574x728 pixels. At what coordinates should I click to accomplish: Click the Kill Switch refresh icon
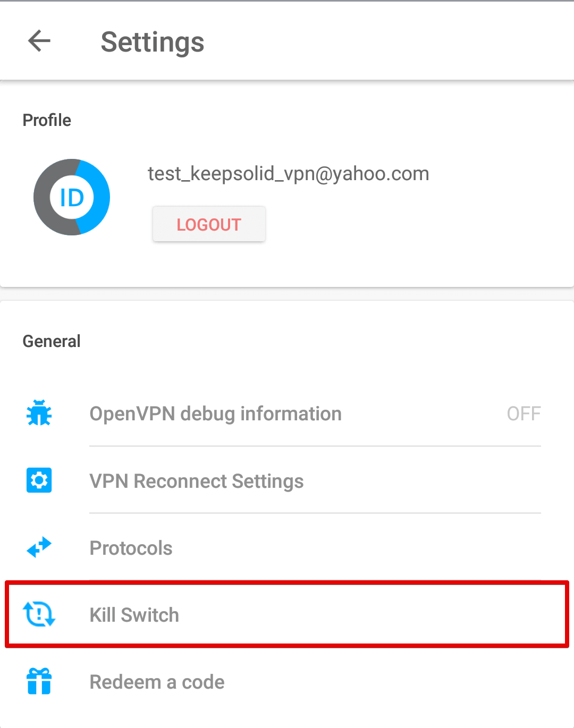point(39,614)
